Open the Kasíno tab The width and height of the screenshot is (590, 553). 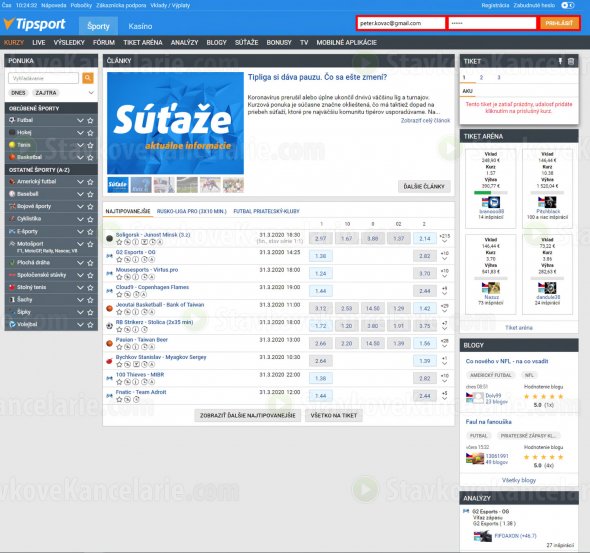click(140, 26)
